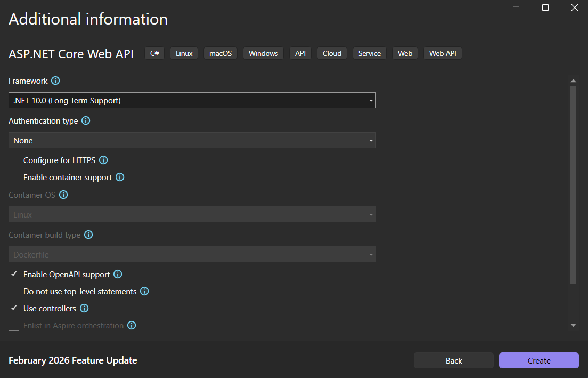The height and width of the screenshot is (378, 588).
Task: Click the C# language tag
Action: coord(154,53)
